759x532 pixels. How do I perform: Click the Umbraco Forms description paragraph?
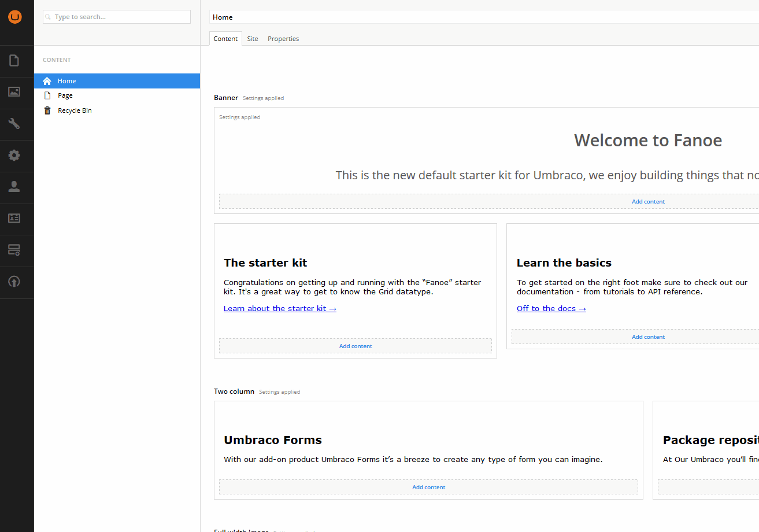coord(413,460)
